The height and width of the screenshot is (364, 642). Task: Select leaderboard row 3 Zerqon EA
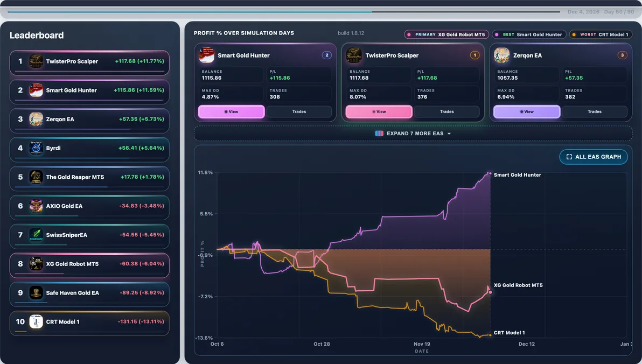point(89,121)
